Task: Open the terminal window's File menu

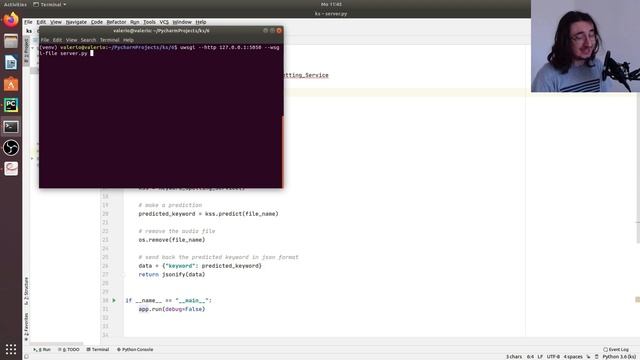Action: pyautogui.click(x=45, y=40)
